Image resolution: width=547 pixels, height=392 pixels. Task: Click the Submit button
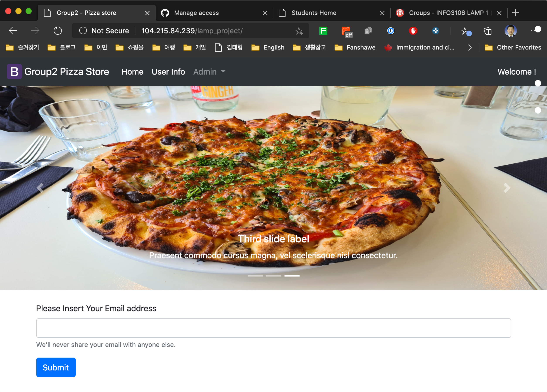tap(56, 367)
